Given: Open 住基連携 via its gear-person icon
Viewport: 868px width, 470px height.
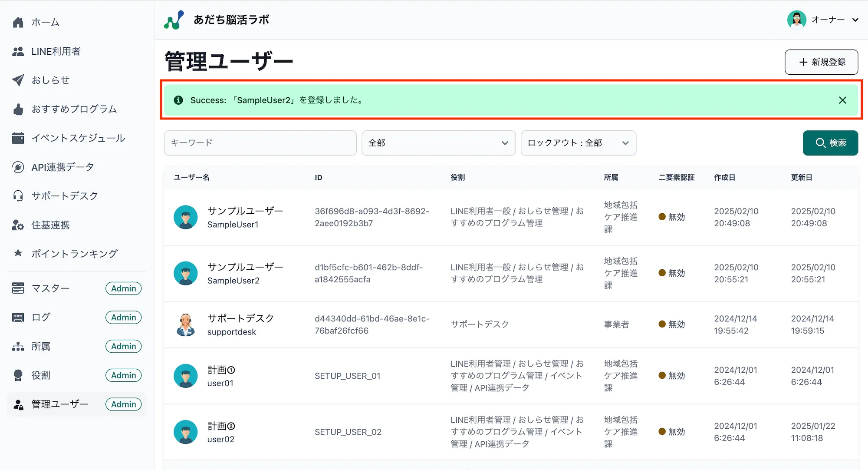Looking at the screenshot, I should 18,225.
